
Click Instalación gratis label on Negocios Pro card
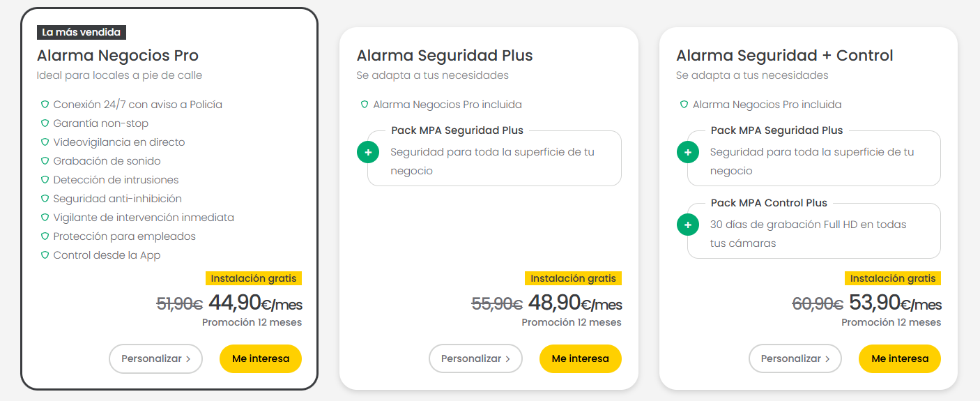pyautogui.click(x=254, y=278)
